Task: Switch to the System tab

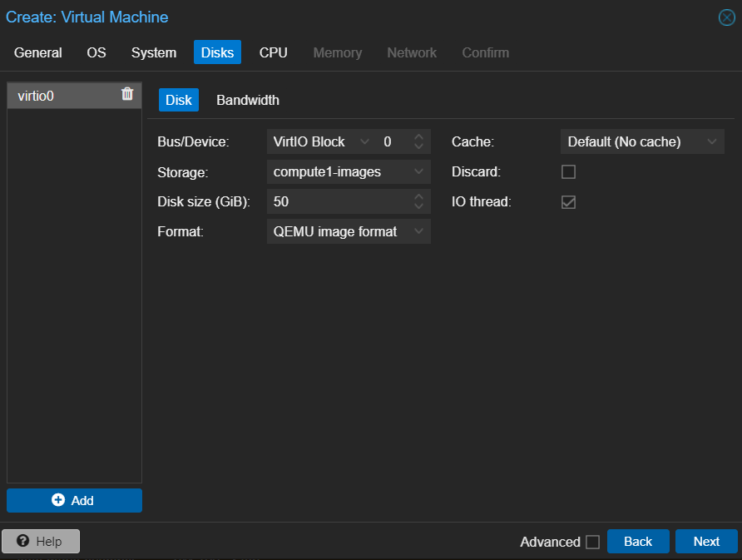Action: 154,52
